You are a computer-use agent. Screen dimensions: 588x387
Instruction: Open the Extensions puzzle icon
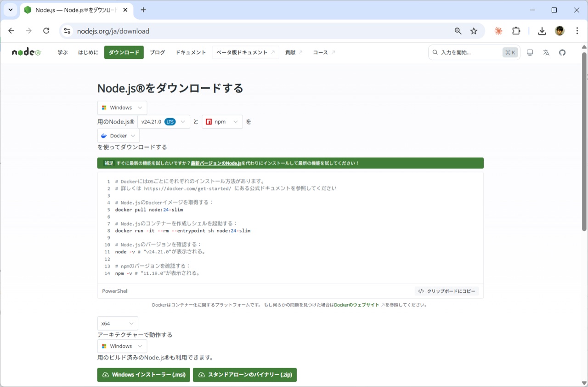[516, 31]
